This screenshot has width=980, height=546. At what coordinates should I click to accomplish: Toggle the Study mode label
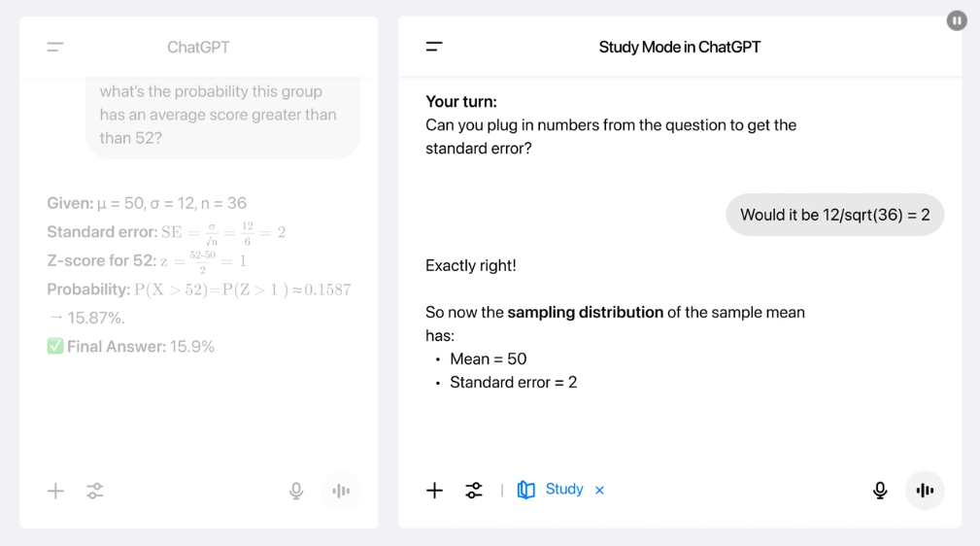pos(563,489)
